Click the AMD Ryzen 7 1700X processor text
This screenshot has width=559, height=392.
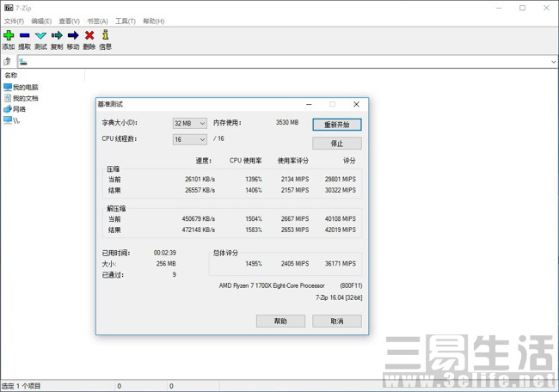pyautogui.click(x=272, y=285)
